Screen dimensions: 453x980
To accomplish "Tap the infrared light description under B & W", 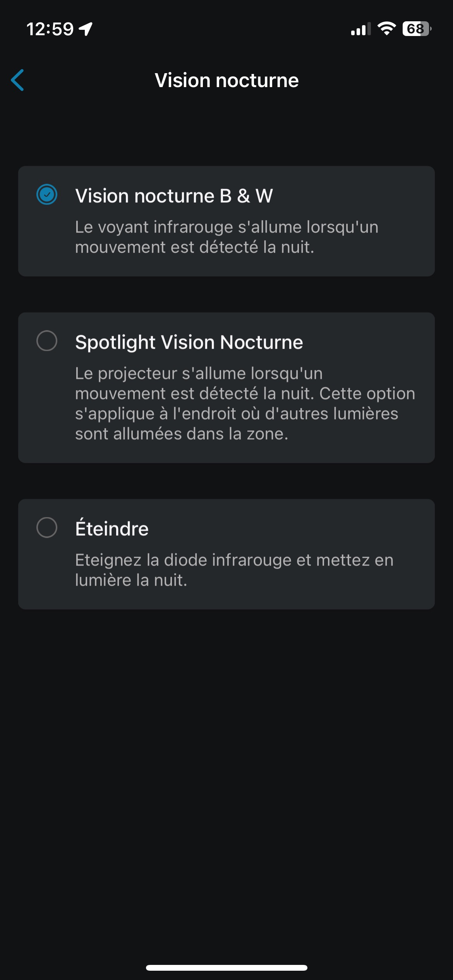I will pyautogui.click(x=226, y=237).
